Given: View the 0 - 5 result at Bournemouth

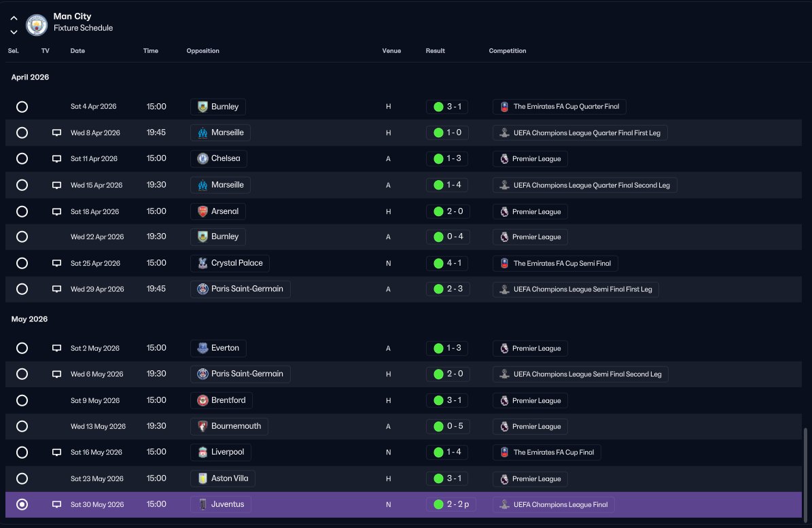Looking at the screenshot, I should tap(448, 426).
